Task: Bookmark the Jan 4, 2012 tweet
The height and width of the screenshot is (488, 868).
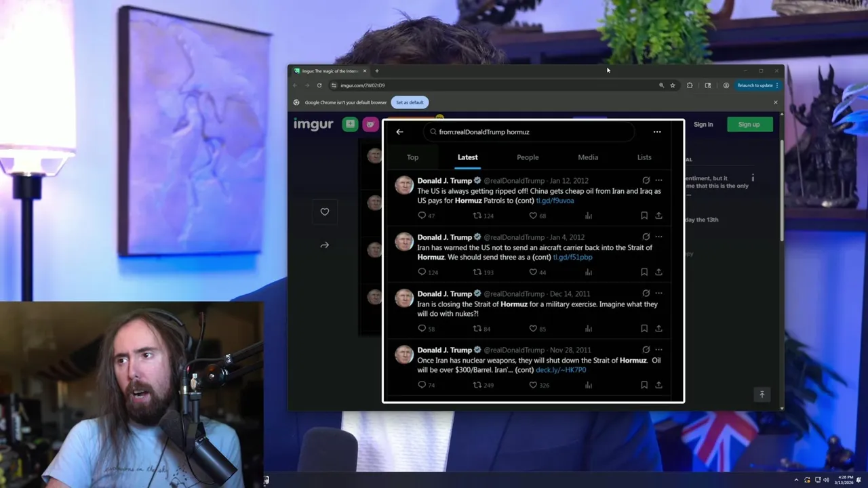Action: pos(644,272)
